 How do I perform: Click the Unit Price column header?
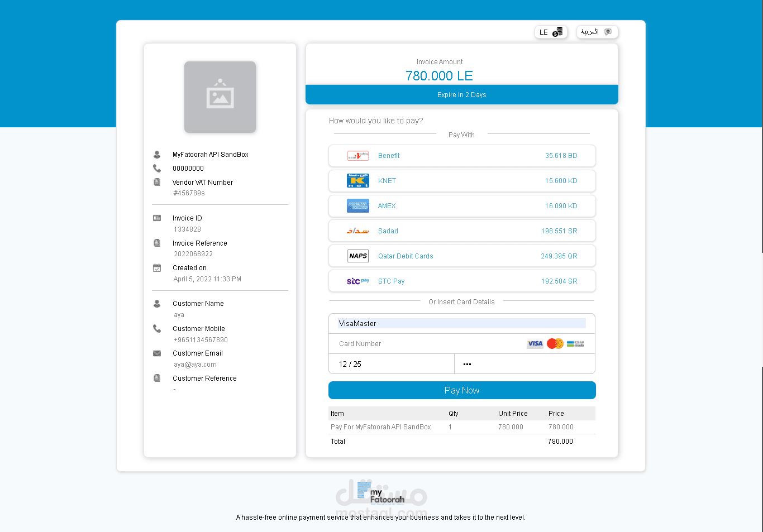tap(513, 414)
